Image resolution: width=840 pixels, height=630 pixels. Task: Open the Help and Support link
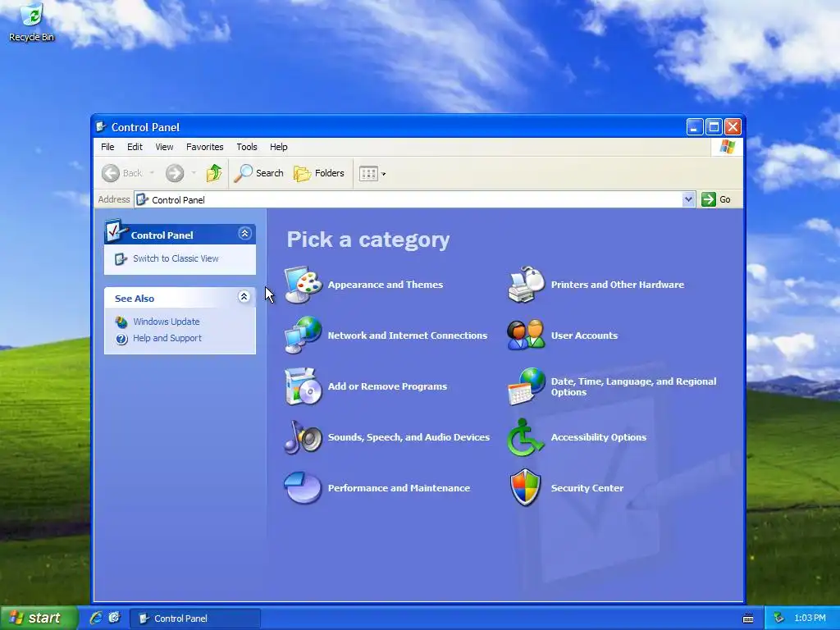(x=167, y=338)
